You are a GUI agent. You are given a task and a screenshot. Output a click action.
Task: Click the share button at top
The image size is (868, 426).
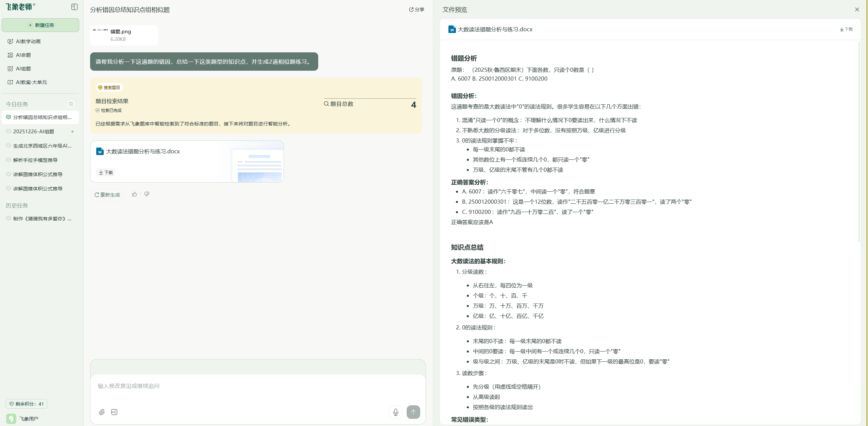[416, 10]
